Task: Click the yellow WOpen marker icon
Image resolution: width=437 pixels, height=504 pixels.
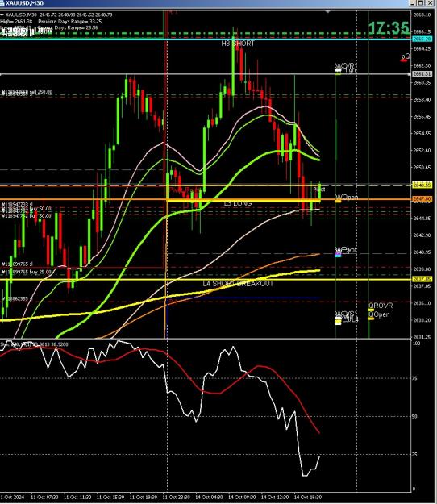Action: [x=338, y=201]
